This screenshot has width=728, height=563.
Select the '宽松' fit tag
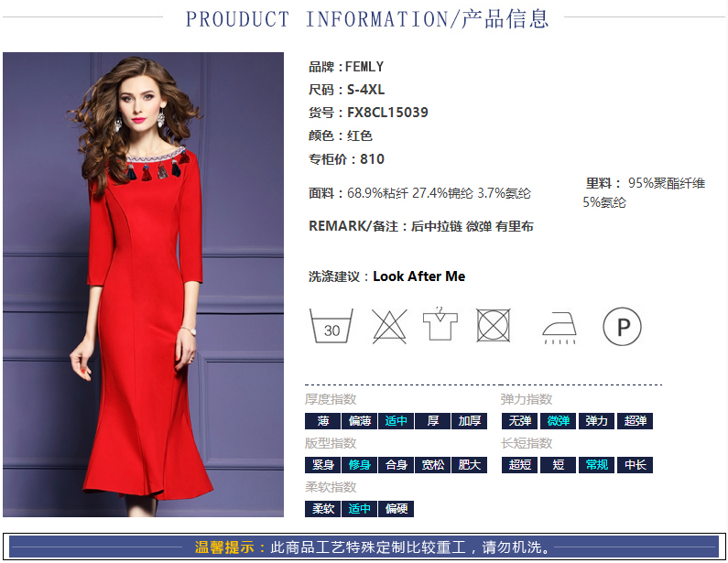click(433, 465)
